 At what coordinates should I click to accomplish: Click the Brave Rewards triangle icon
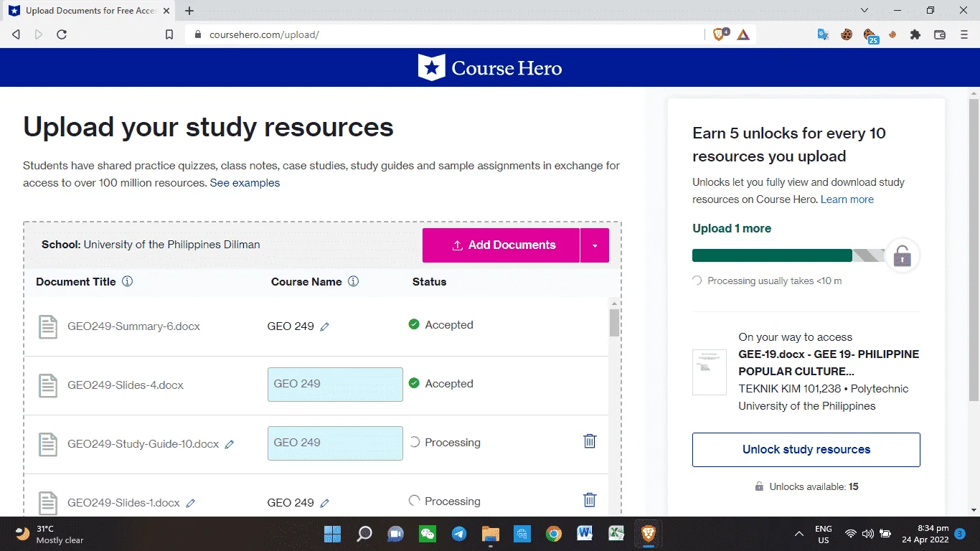(x=743, y=34)
